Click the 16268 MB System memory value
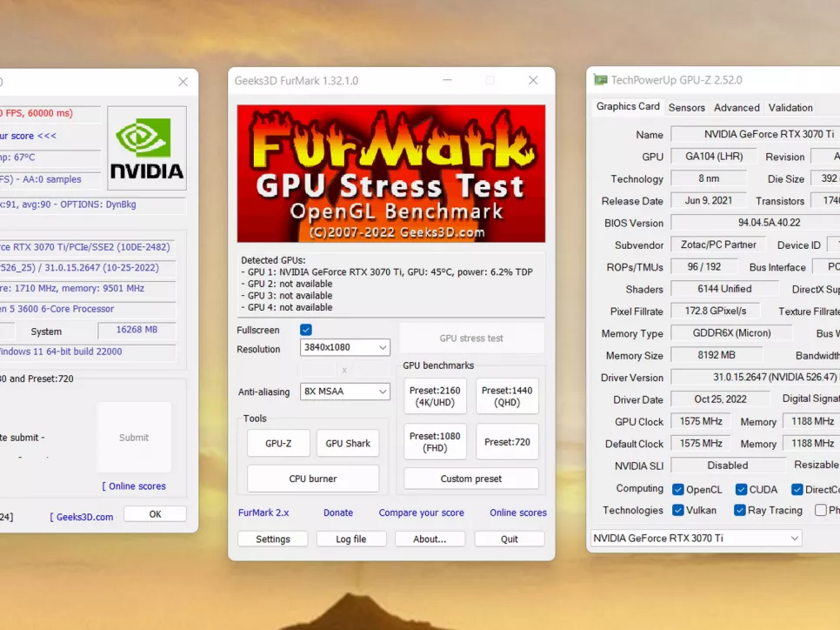 pyautogui.click(x=137, y=330)
